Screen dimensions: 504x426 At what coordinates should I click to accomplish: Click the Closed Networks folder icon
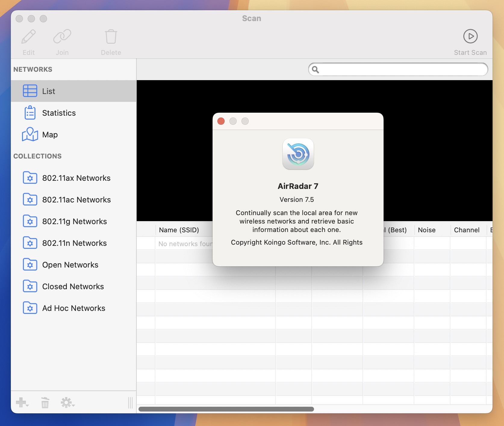coord(30,286)
